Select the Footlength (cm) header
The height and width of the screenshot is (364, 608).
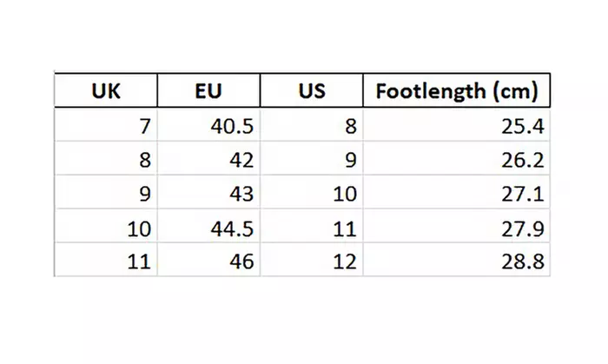pyautogui.click(x=456, y=92)
